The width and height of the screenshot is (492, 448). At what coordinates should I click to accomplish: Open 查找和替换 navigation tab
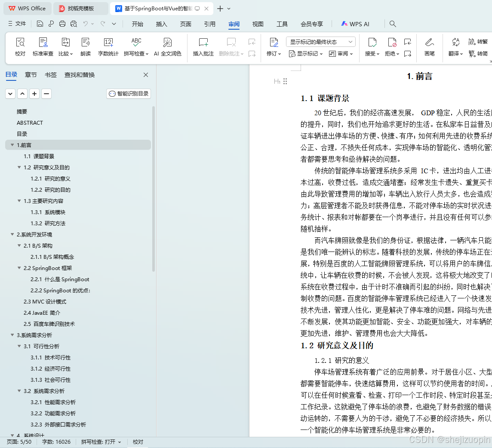click(80, 75)
